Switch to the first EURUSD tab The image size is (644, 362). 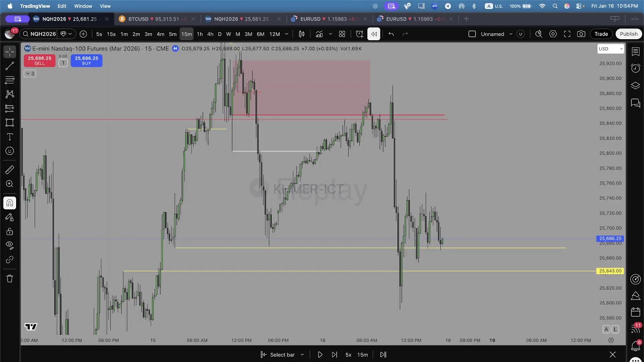(x=329, y=19)
